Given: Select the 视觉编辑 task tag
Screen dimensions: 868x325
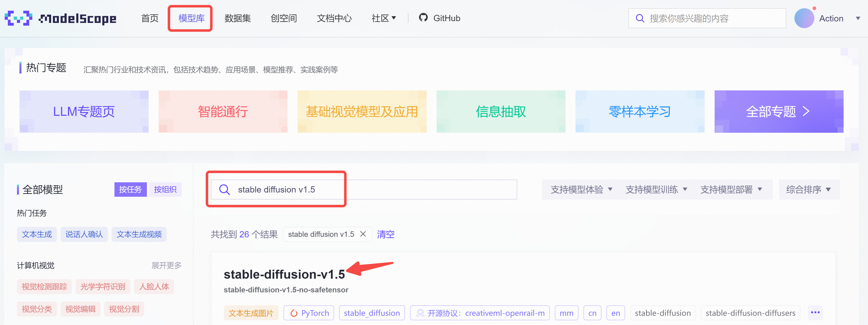Looking at the screenshot, I should [80, 309].
